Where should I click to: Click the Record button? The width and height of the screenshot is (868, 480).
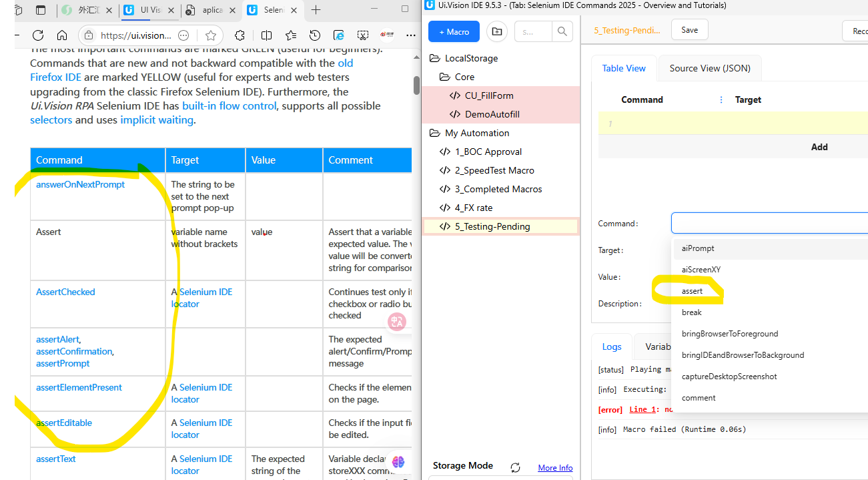coord(856,31)
